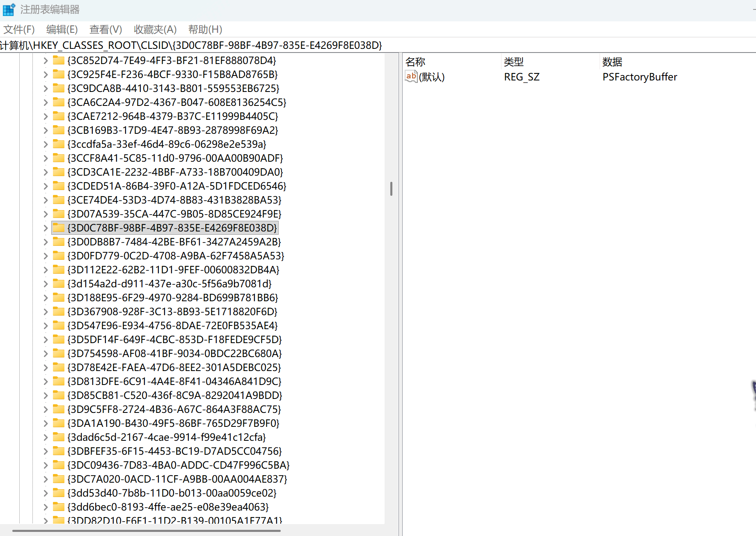Select the {3CE74DE4-53D3-4D74-8B83-431B3828BA53} key
Viewport: 756px width, 536px height.
174,200
